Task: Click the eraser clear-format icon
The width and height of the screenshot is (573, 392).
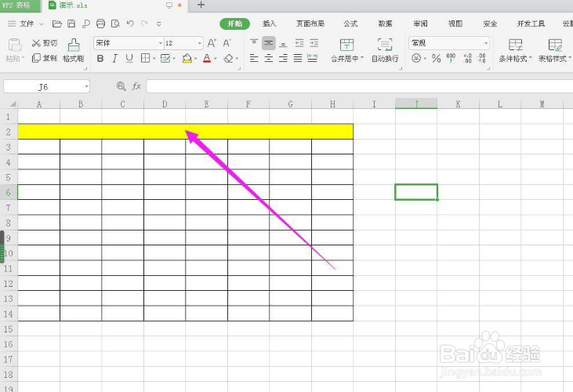Action: tap(228, 59)
